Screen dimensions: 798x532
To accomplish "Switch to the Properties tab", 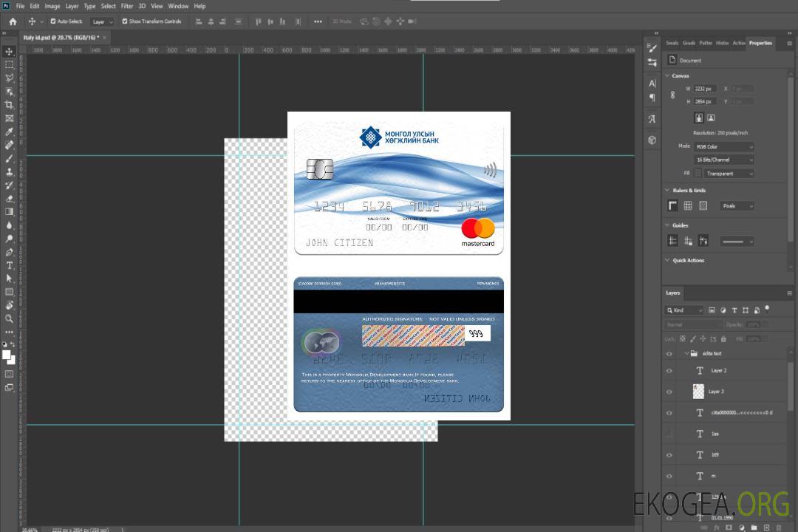I will (760, 44).
